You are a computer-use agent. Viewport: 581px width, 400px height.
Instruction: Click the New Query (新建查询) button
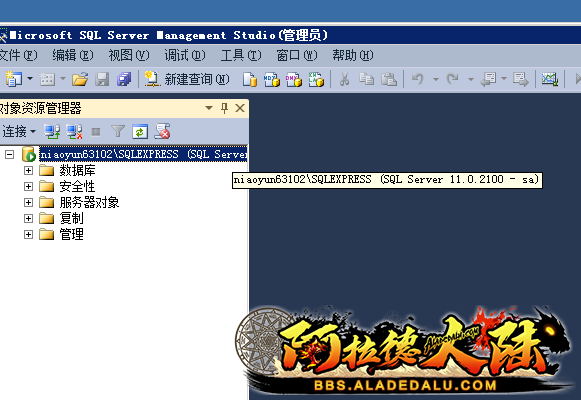tap(187, 79)
